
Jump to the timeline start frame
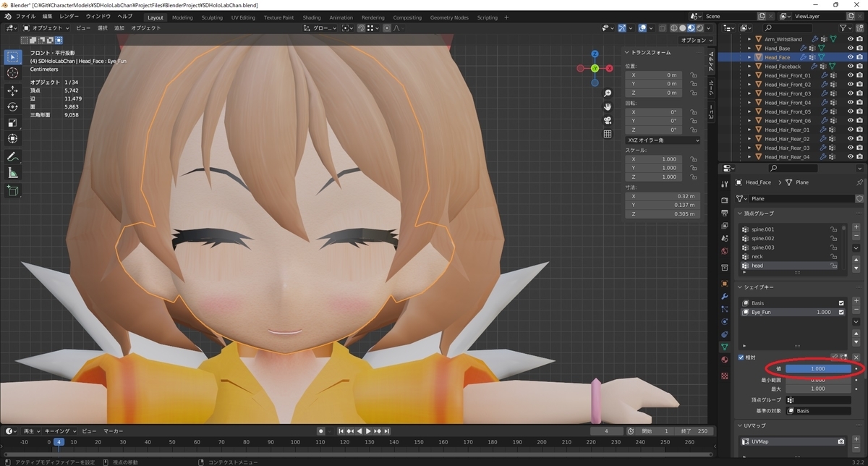(341, 431)
